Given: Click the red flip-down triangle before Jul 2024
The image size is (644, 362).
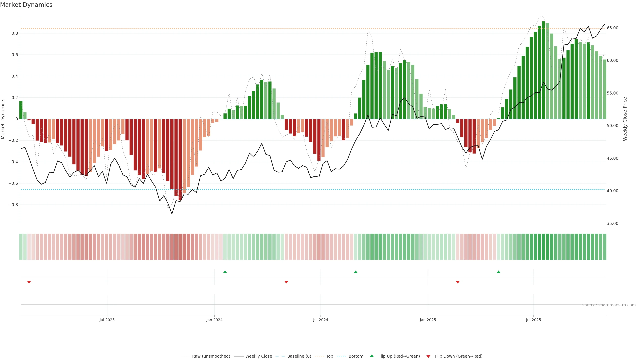Looking at the screenshot, I should (286, 282).
